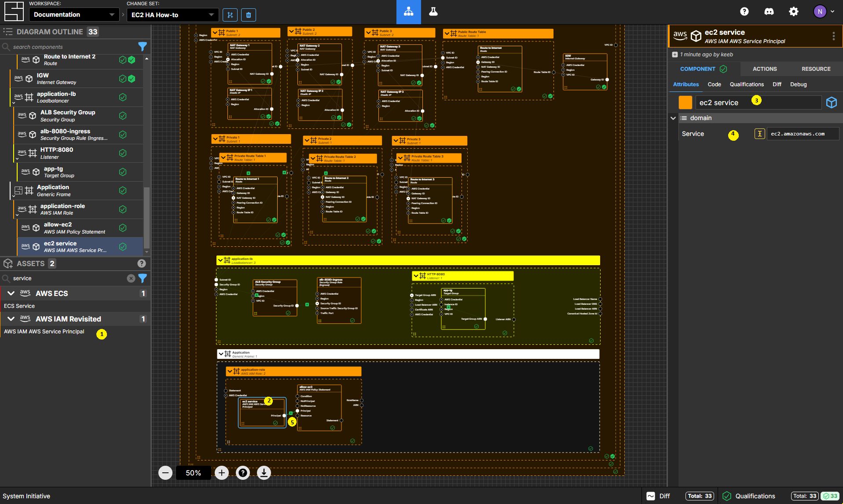Click the assets search field
Image resolution: width=843 pixels, height=504 pixels.
[69, 278]
